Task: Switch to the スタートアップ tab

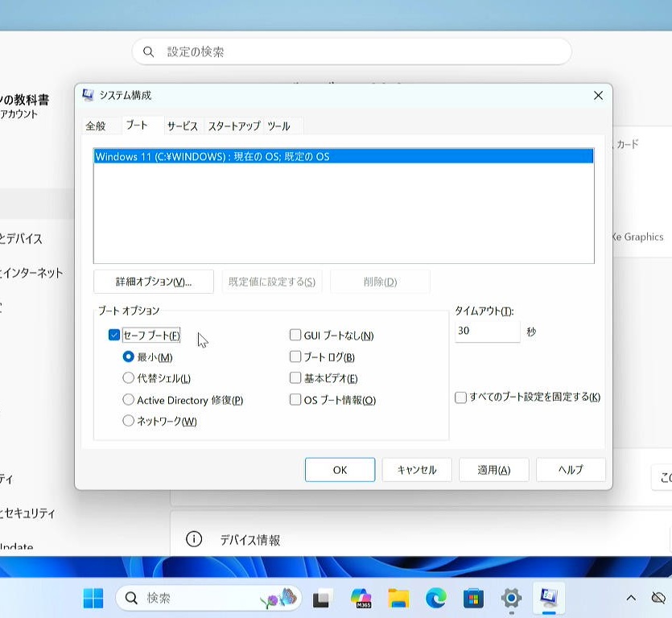Action: (234, 126)
